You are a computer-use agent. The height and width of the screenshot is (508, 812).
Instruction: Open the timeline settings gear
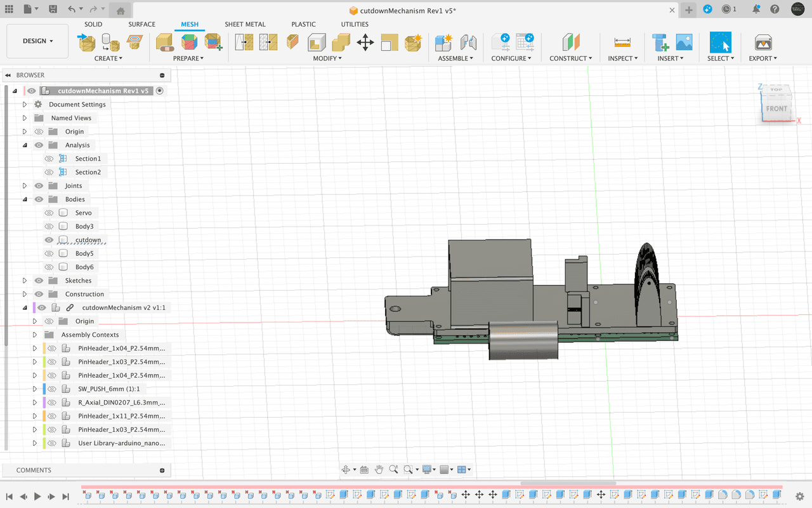[799, 496]
